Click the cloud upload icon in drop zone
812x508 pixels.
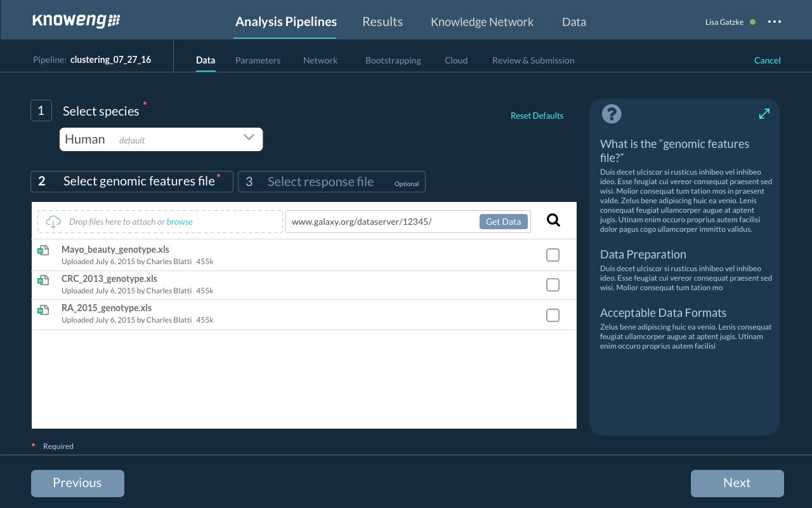click(x=54, y=222)
